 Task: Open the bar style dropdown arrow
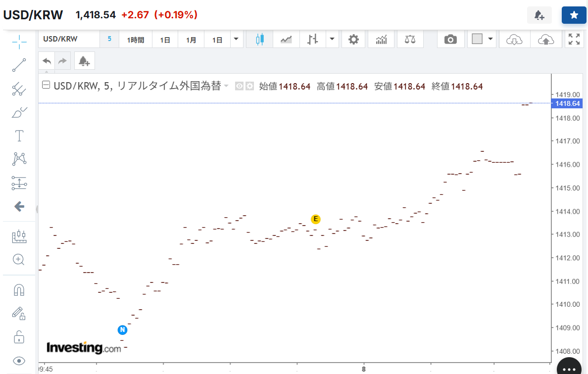332,40
